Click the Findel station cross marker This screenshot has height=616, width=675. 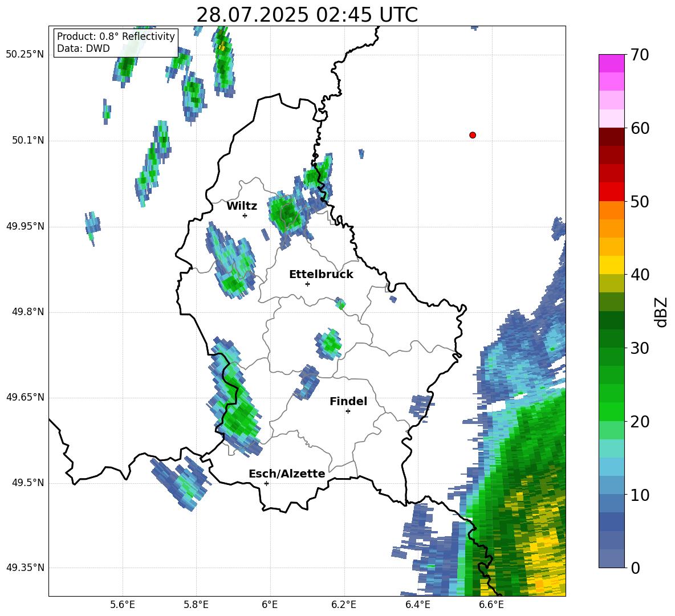(348, 411)
